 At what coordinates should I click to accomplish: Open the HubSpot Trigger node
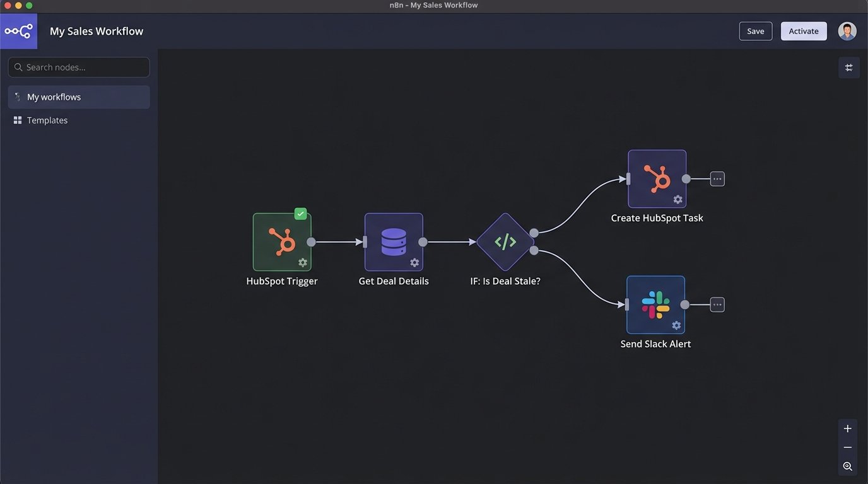(281, 241)
